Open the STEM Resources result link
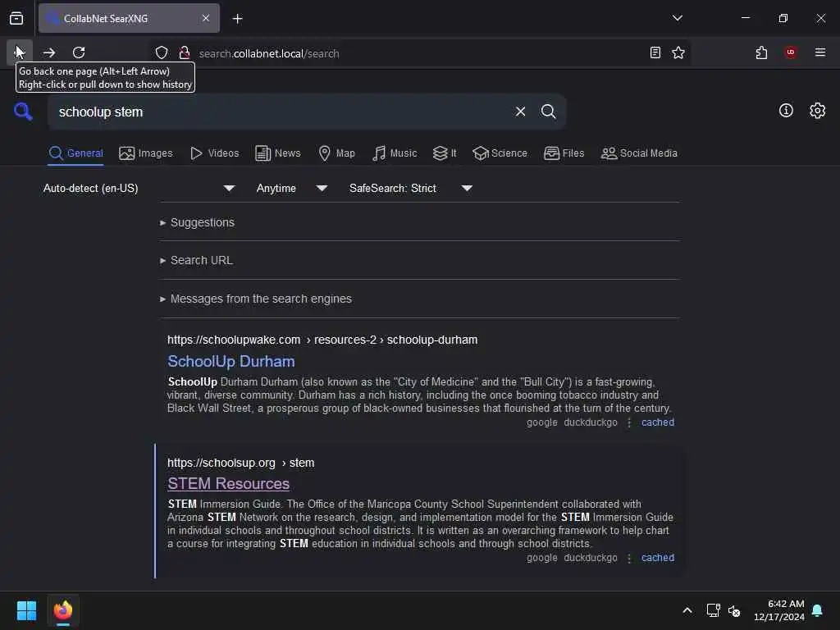840x630 pixels. 228,483
